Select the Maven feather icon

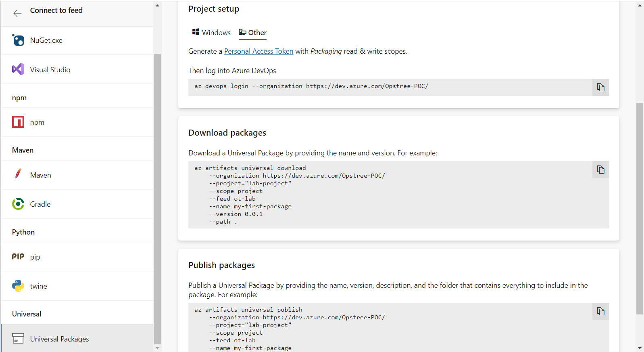point(18,174)
